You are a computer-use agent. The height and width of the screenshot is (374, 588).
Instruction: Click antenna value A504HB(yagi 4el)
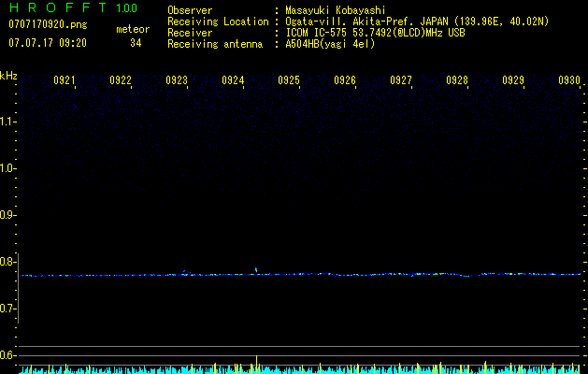[330, 44]
